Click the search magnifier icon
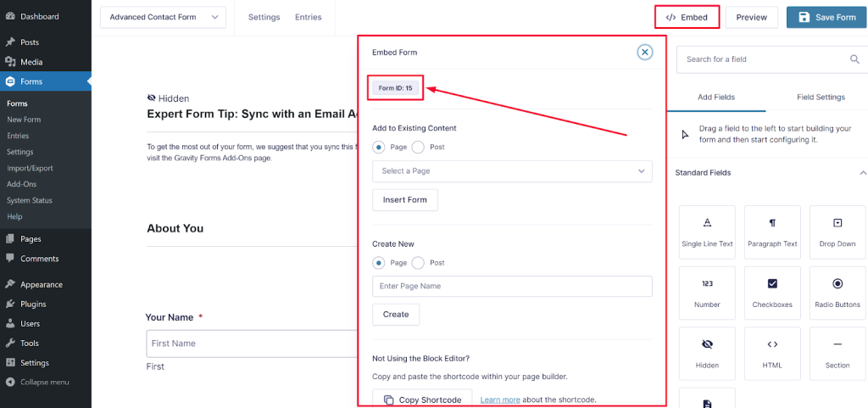 pos(854,59)
